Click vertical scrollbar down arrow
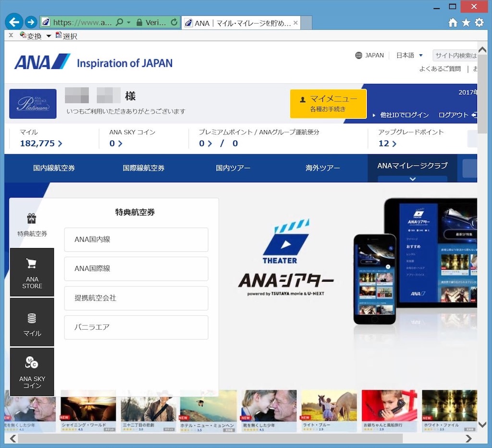492x448 pixels. tap(482, 424)
